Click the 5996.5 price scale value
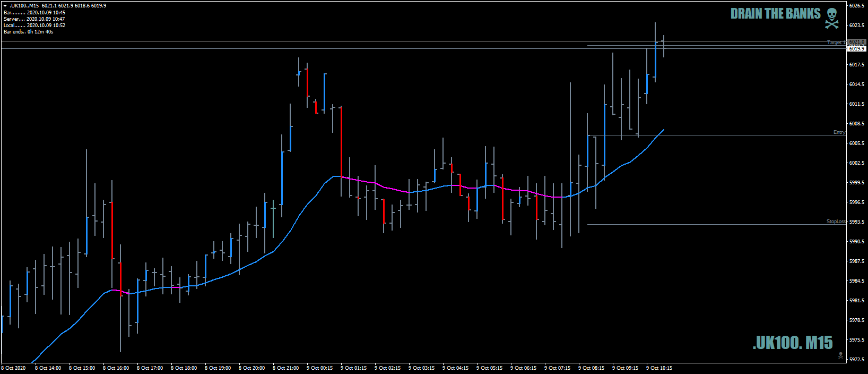The width and height of the screenshot is (868, 374). click(856, 202)
